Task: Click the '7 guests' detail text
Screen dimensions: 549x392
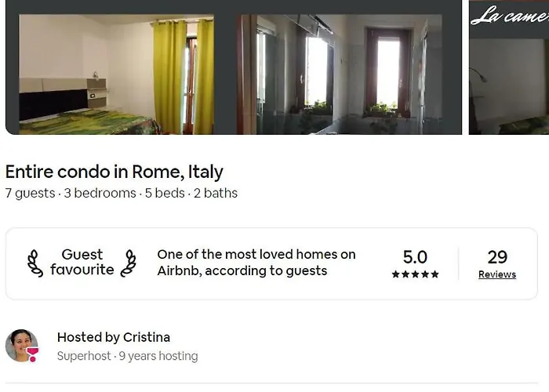Action: click(x=31, y=193)
